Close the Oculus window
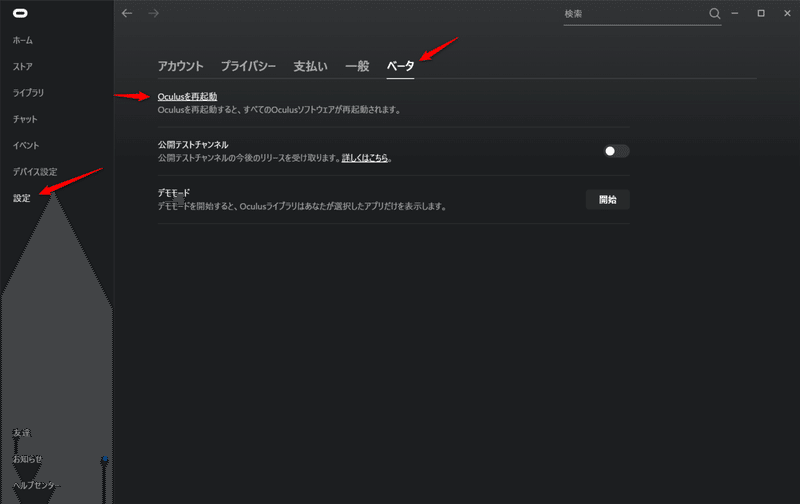 click(x=787, y=13)
